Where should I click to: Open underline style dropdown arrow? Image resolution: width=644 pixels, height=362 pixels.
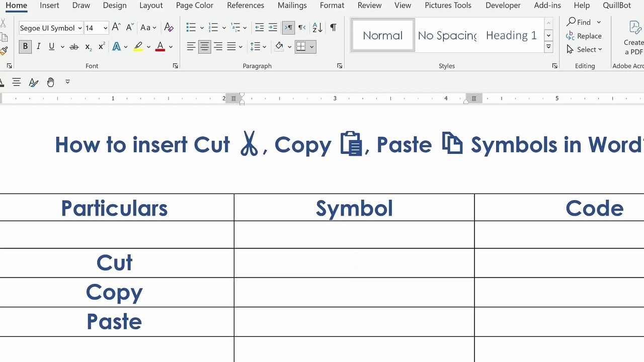(62, 47)
